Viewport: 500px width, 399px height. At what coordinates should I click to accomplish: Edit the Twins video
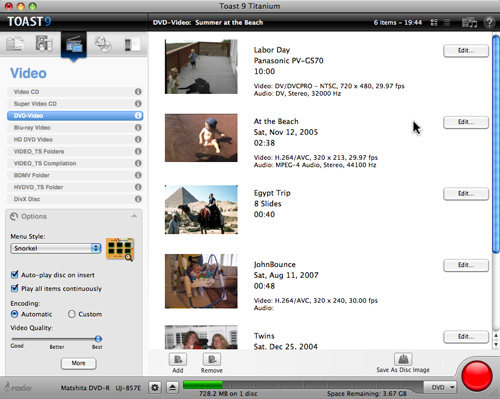tap(466, 337)
